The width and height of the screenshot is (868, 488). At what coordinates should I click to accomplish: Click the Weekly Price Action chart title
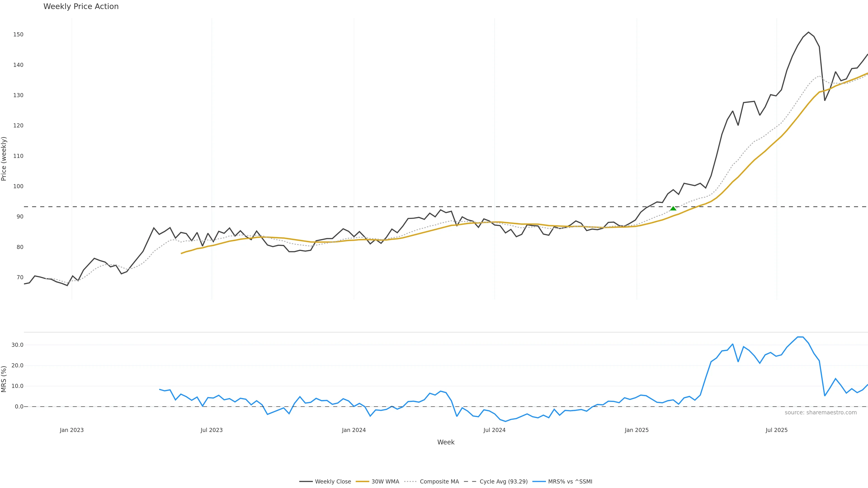[x=81, y=7]
